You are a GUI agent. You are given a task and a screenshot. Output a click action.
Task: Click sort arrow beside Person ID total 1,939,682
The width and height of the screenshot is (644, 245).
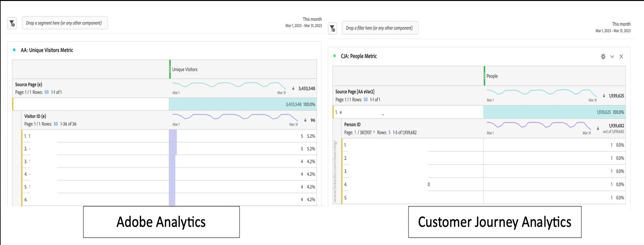[x=598, y=128]
